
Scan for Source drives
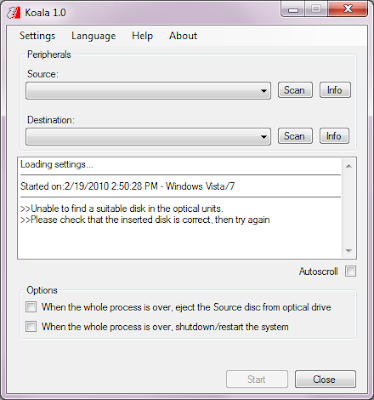[x=295, y=90]
